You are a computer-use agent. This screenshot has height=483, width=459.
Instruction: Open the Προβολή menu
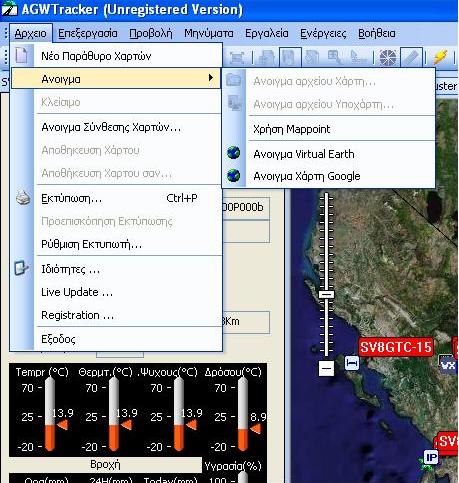click(151, 33)
